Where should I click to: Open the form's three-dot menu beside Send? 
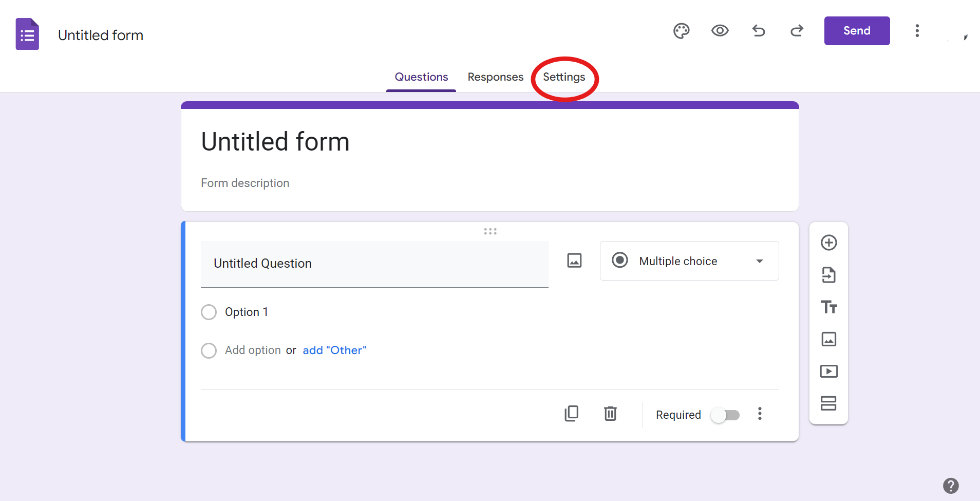917,31
